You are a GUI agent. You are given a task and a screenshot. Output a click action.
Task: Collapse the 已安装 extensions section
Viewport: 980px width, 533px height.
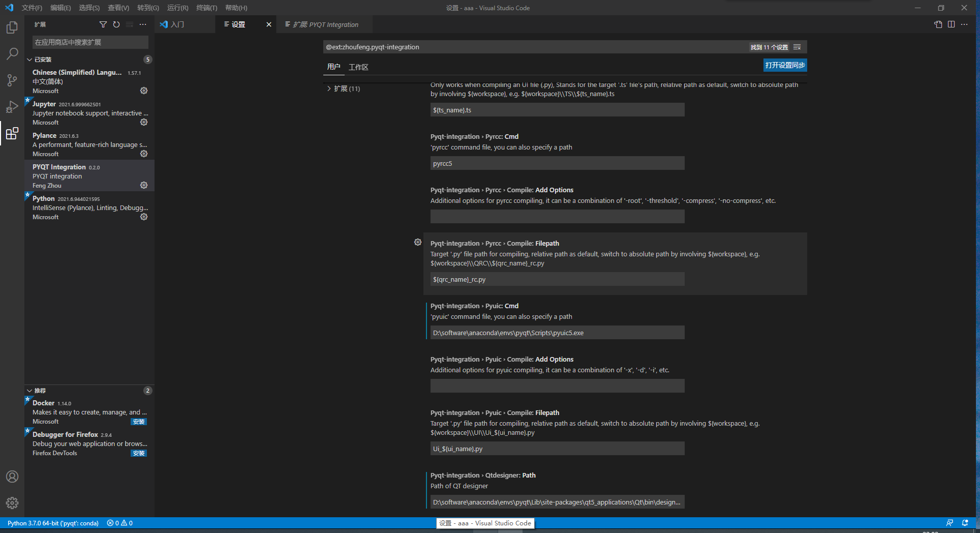pyautogui.click(x=29, y=60)
